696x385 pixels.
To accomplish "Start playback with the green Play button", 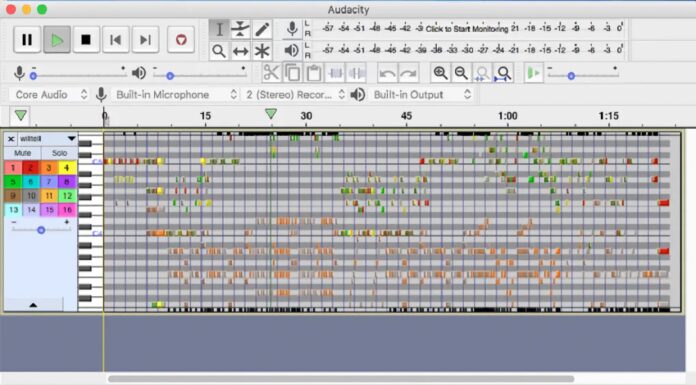I will pyautogui.click(x=57, y=40).
